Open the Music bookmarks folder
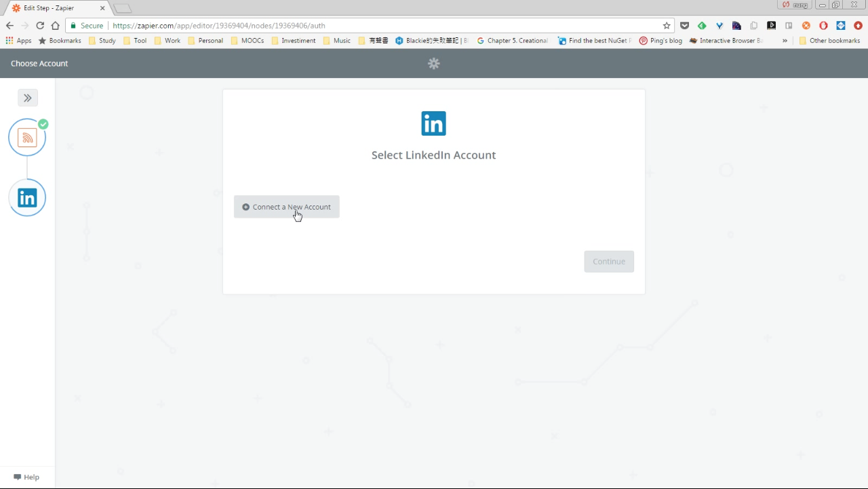The image size is (868, 489). [337, 41]
